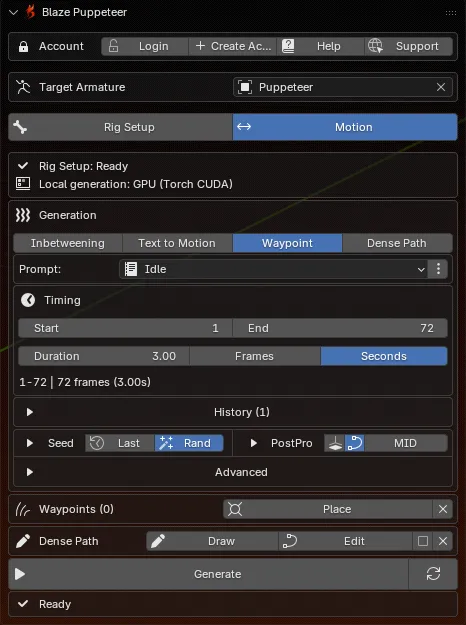Clear the Puppeteer target armature
This screenshot has height=625, width=466.
(x=441, y=87)
